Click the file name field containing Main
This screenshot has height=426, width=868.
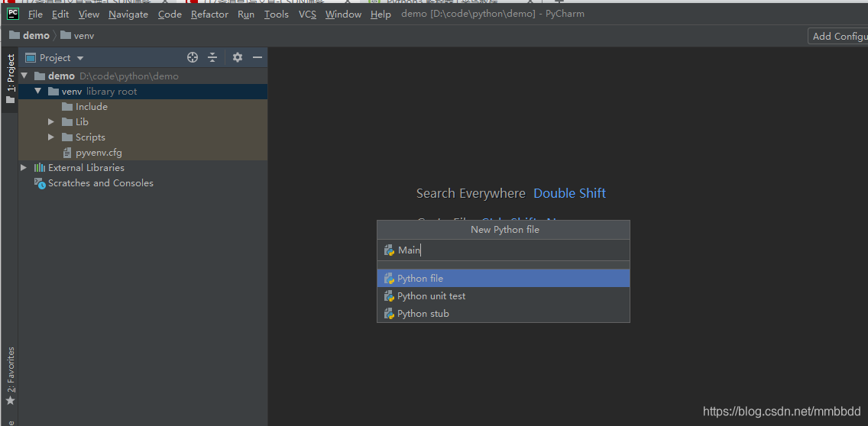[x=504, y=250]
